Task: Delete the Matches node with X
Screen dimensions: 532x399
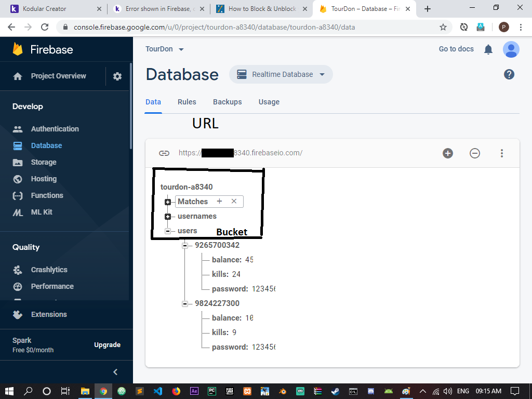Action: 234,201
